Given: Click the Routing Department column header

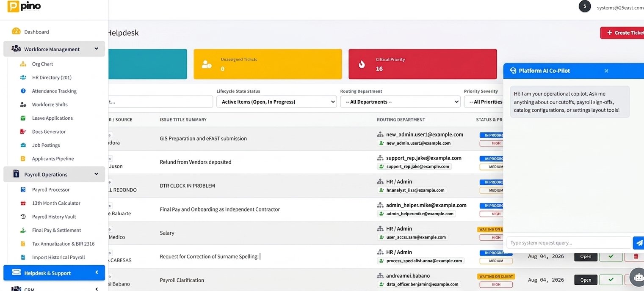Looking at the screenshot, I should (x=401, y=120).
